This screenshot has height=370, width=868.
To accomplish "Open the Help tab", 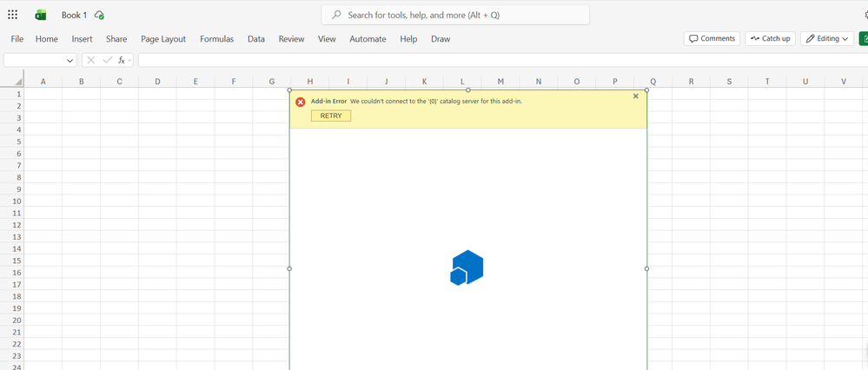I will tap(408, 39).
